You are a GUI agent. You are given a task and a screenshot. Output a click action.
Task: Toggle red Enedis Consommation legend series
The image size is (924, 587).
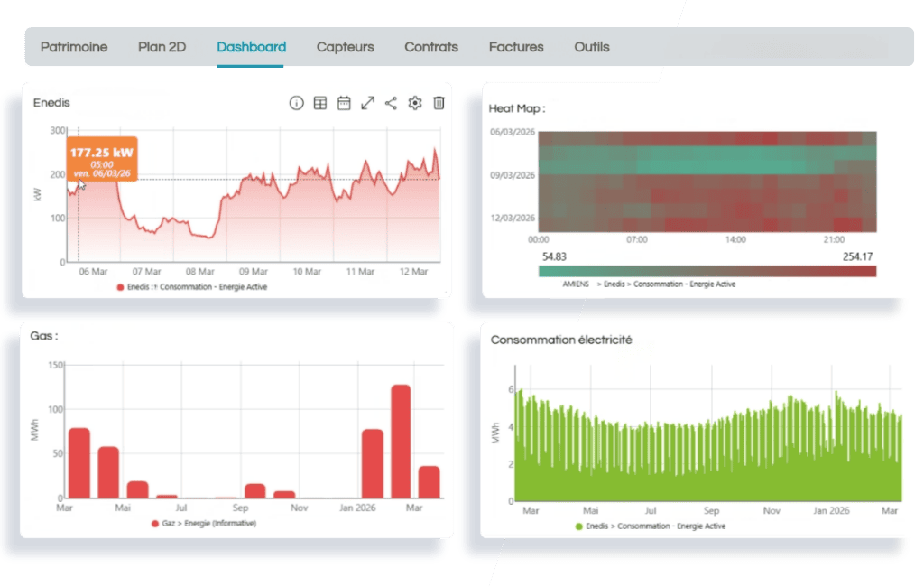pyautogui.click(x=191, y=287)
